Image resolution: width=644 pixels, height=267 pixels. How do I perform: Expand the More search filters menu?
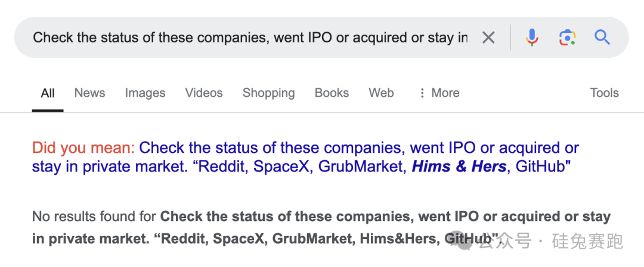[x=445, y=93]
